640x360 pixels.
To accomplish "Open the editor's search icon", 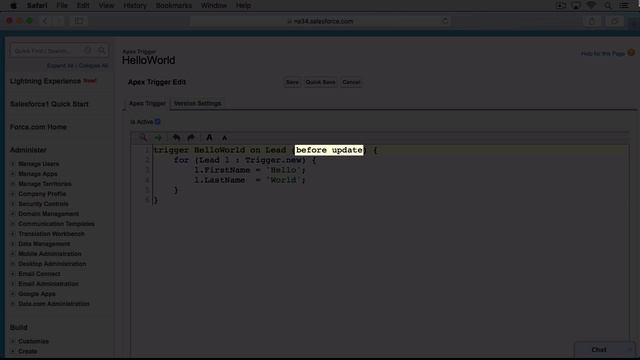I will tap(143, 138).
